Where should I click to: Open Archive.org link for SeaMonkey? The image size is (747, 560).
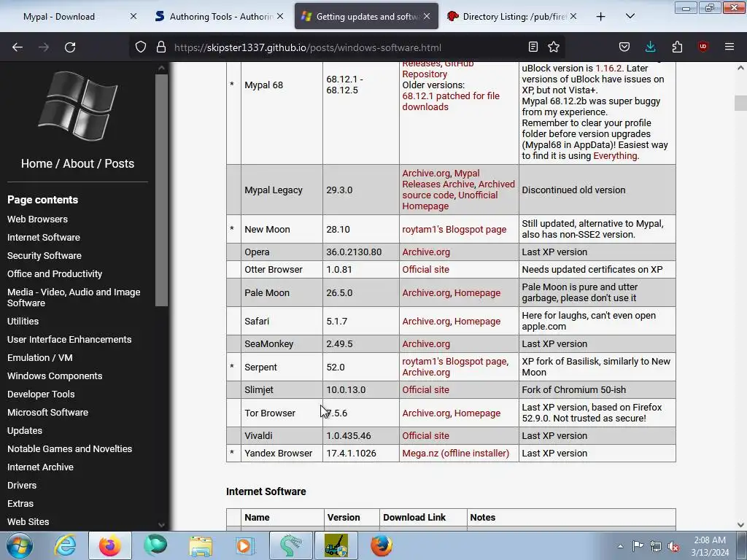[x=426, y=344]
